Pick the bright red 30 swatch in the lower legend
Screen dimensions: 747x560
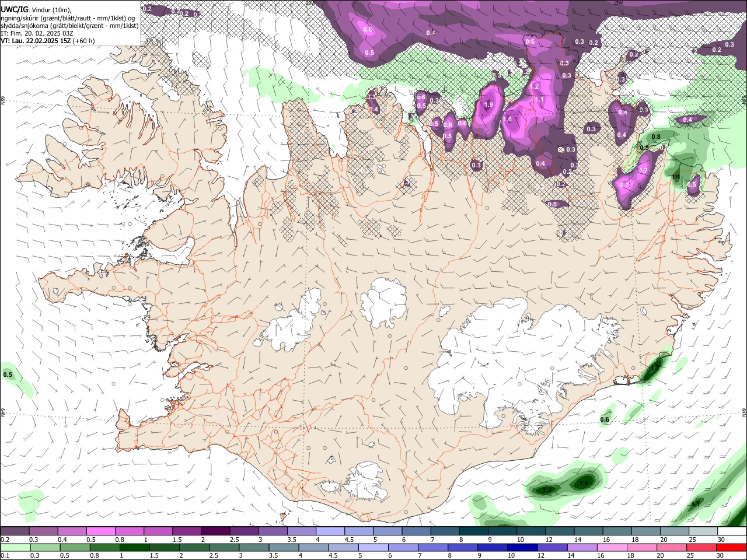click(732, 547)
